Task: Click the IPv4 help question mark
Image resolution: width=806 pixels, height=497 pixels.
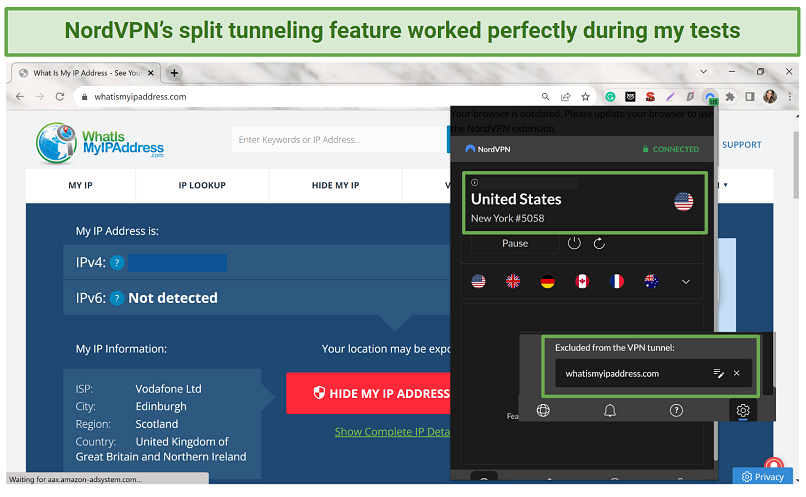Action: click(x=117, y=263)
